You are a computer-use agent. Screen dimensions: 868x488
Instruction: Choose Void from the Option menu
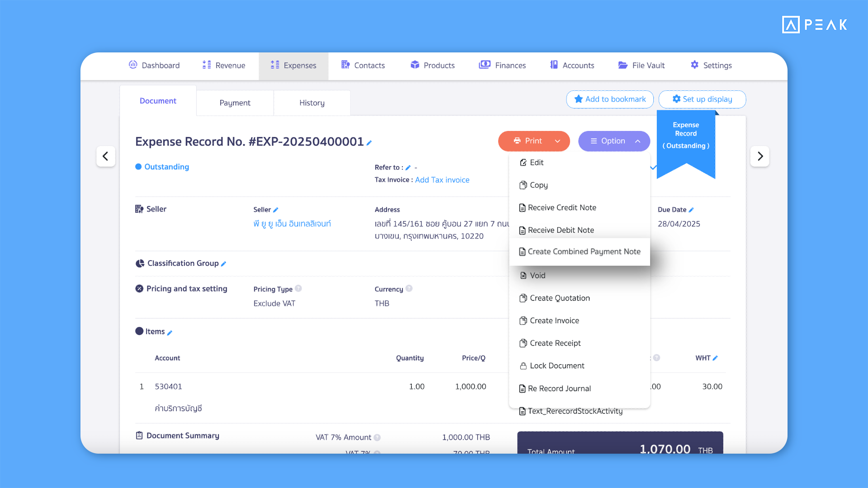click(537, 275)
